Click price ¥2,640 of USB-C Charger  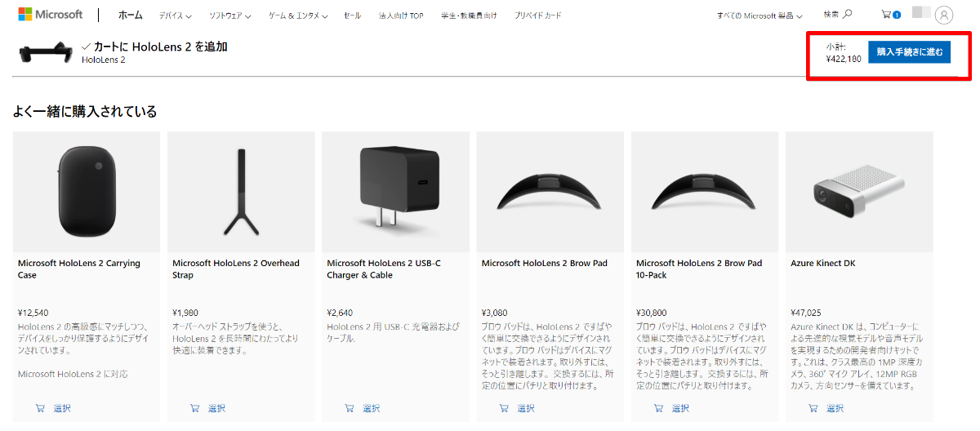point(340,313)
